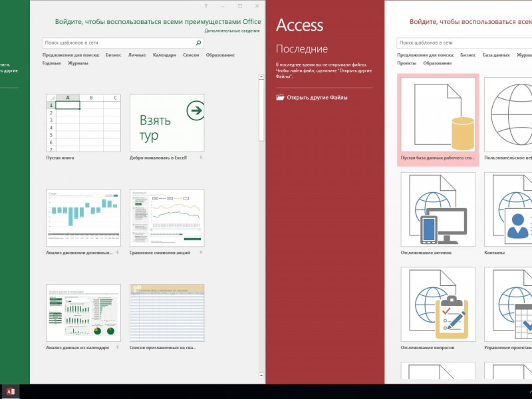Pin the Анализ движения денежных template
Screen dimensions: 532x399
coord(118,253)
